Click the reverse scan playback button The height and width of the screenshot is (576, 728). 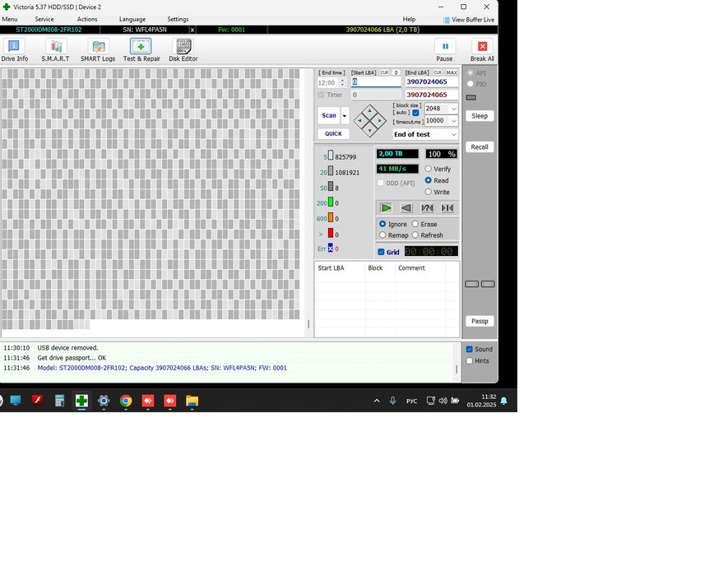[x=406, y=207]
